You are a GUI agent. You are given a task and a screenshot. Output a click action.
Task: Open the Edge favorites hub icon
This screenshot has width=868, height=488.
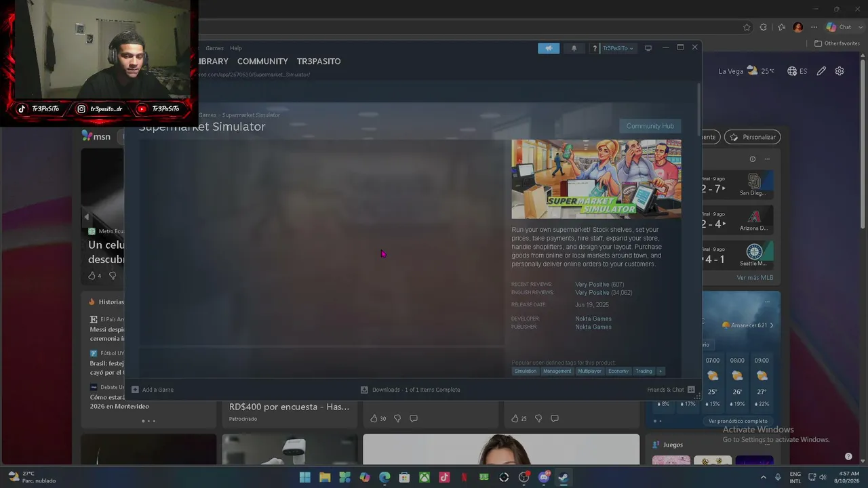click(781, 27)
